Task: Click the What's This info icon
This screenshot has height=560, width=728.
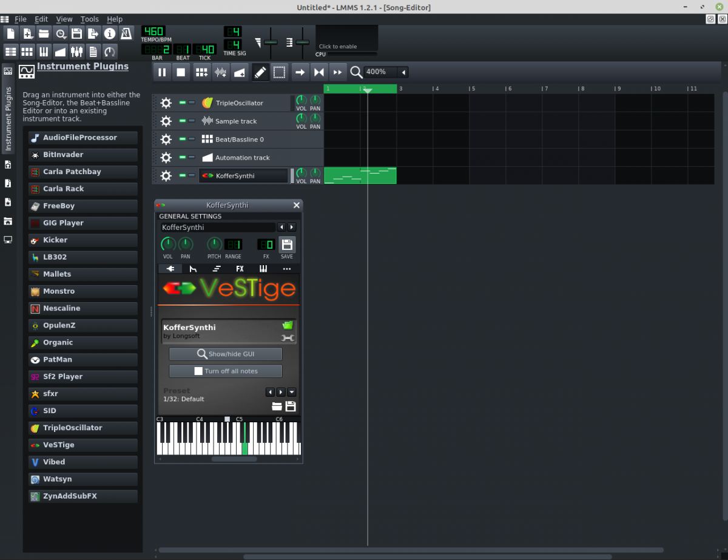Action: [x=110, y=33]
